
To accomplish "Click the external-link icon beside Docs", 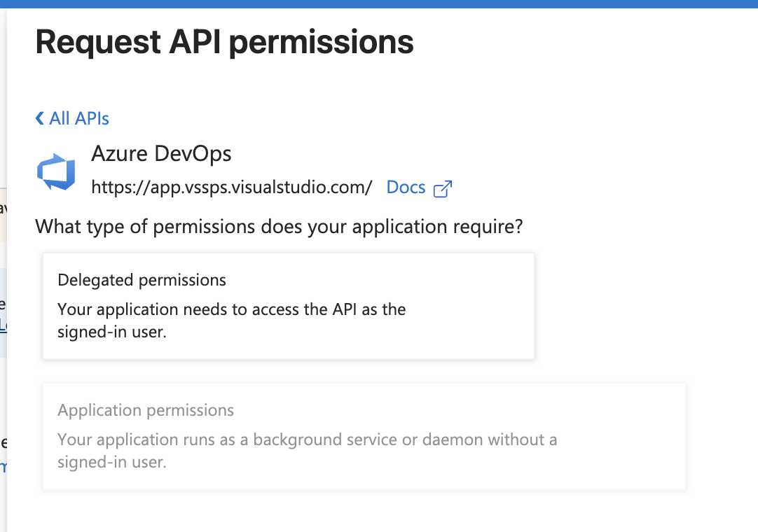I will [x=442, y=188].
